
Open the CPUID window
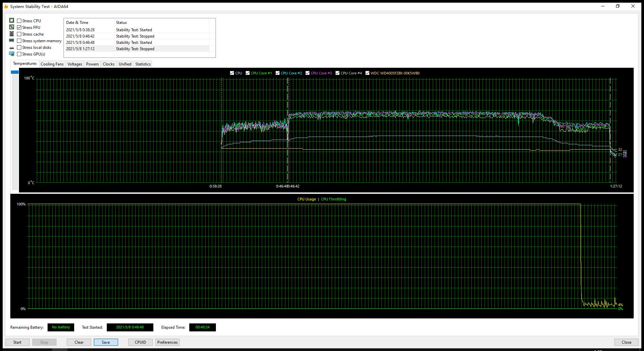pos(140,342)
